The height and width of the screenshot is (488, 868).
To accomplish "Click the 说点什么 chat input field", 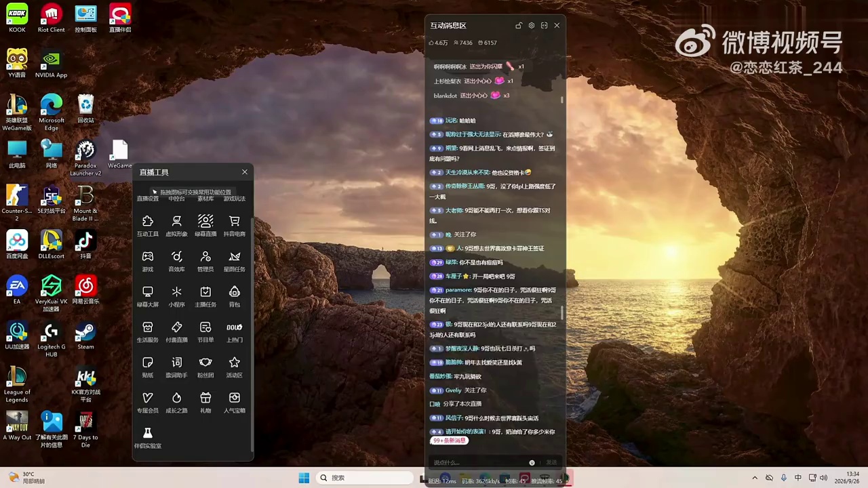I will coord(478,462).
